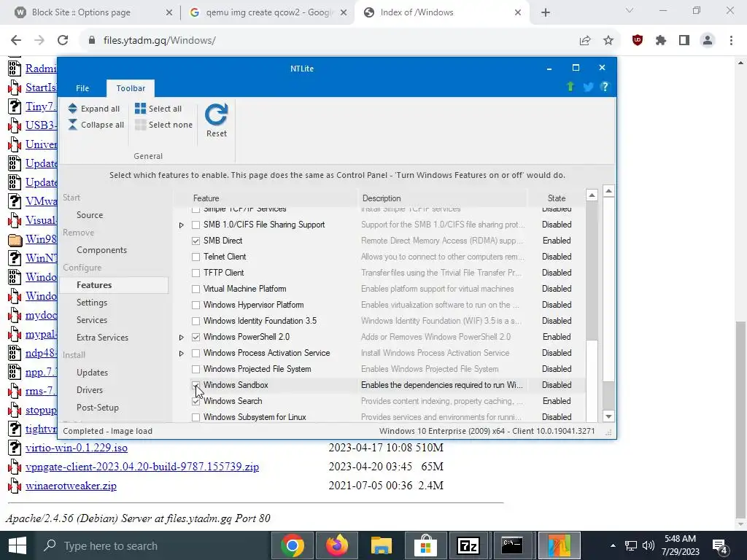Click the green update arrow icon in NTLite

[570, 87]
